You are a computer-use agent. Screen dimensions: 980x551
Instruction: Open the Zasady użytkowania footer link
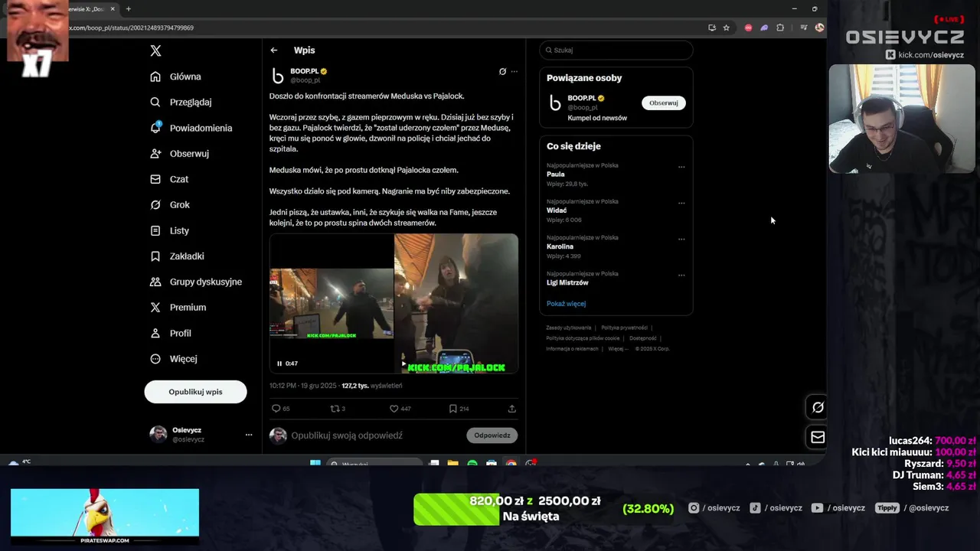(569, 328)
